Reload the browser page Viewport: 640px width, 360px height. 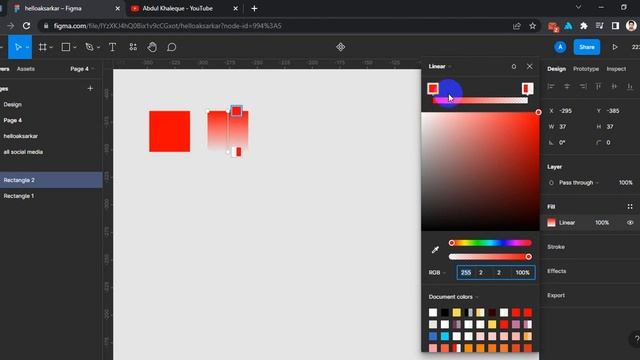[x=27, y=26]
